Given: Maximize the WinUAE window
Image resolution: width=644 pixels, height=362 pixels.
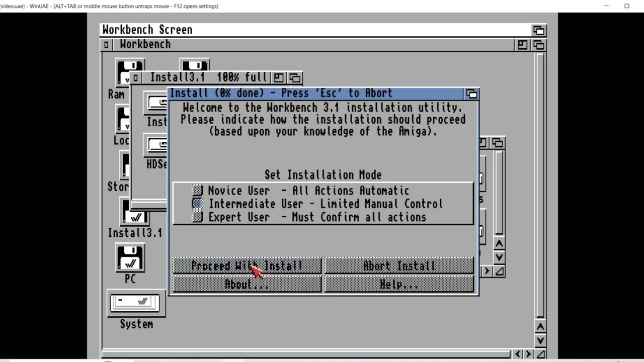Looking at the screenshot, I should pyautogui.click(x=627, y=6).
